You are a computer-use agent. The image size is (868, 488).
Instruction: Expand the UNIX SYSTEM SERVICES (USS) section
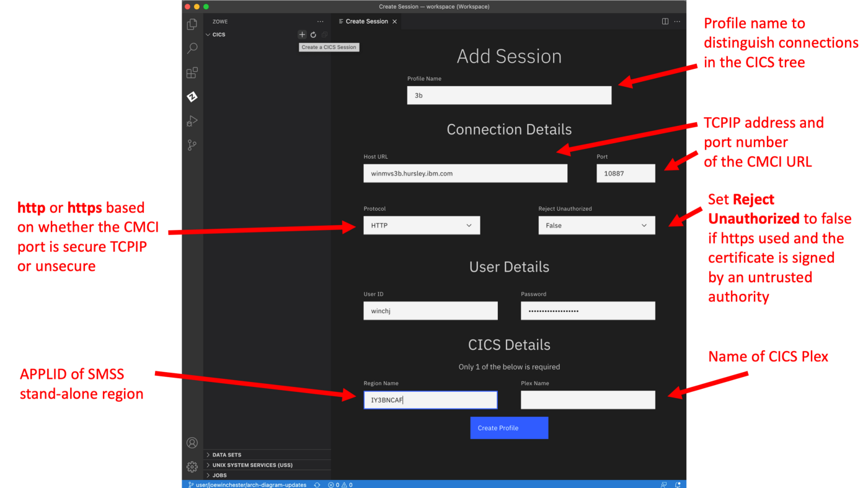[x=267, y=465]
